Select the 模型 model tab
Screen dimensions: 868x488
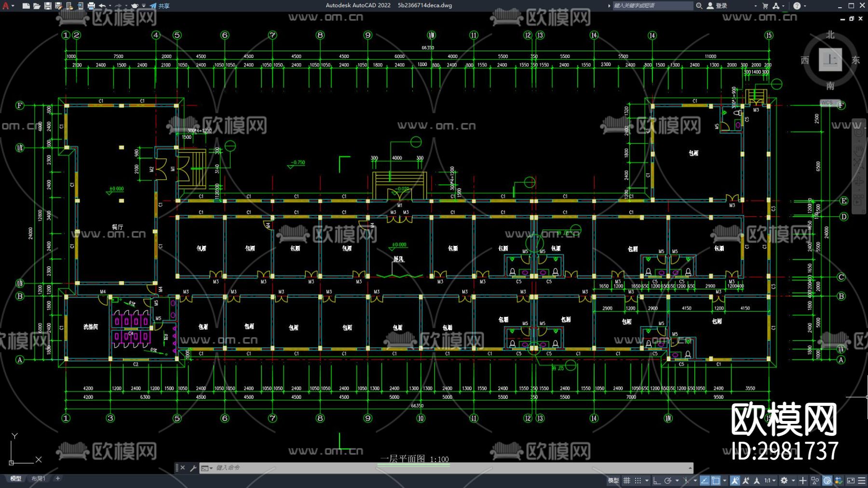click(x=16, y=478)
